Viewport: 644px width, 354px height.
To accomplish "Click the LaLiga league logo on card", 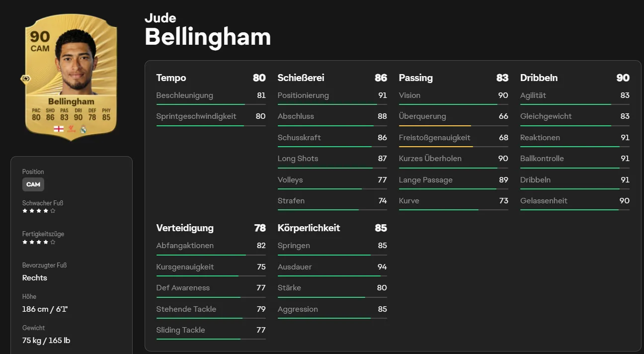I will [72, 129].
